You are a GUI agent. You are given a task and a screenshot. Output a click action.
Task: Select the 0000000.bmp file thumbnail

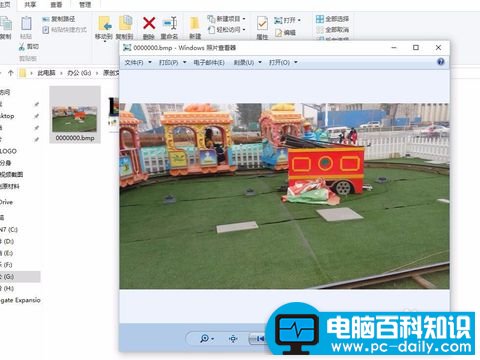[75, 115]
